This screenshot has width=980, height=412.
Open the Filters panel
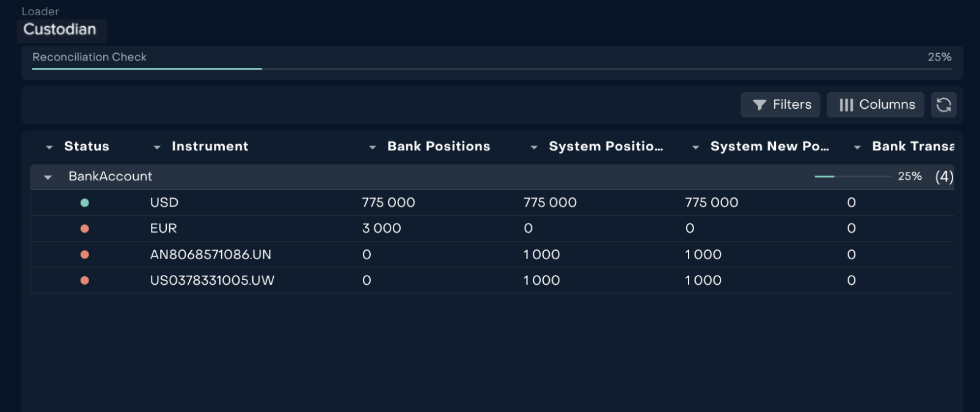click(780, 105)
